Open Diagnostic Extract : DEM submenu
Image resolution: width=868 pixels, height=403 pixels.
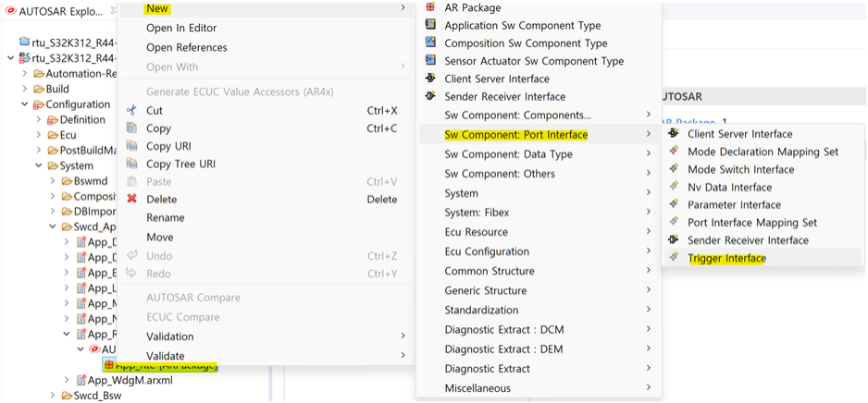[x=539, y=348]
